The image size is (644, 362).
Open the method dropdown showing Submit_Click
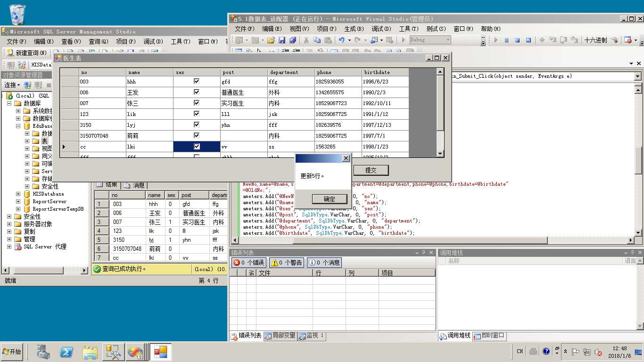[x=637, y=76]
